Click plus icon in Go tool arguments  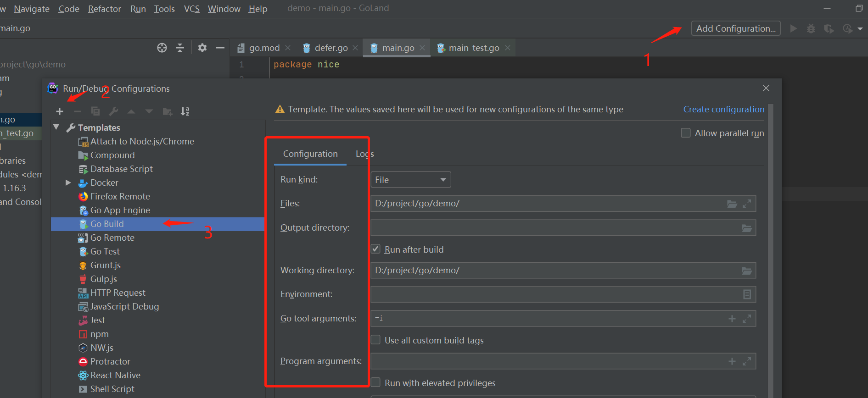click(732, 319)
